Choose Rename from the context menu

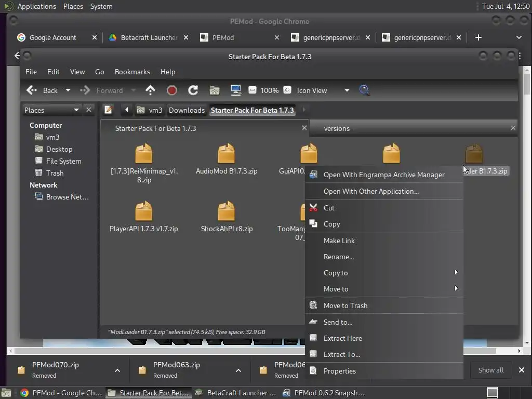point(384,257)
